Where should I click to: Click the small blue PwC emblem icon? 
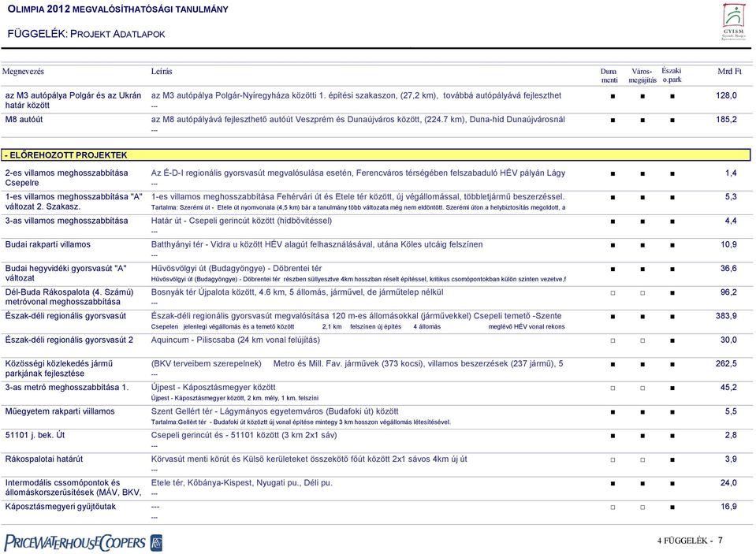[x=156, y=543]
